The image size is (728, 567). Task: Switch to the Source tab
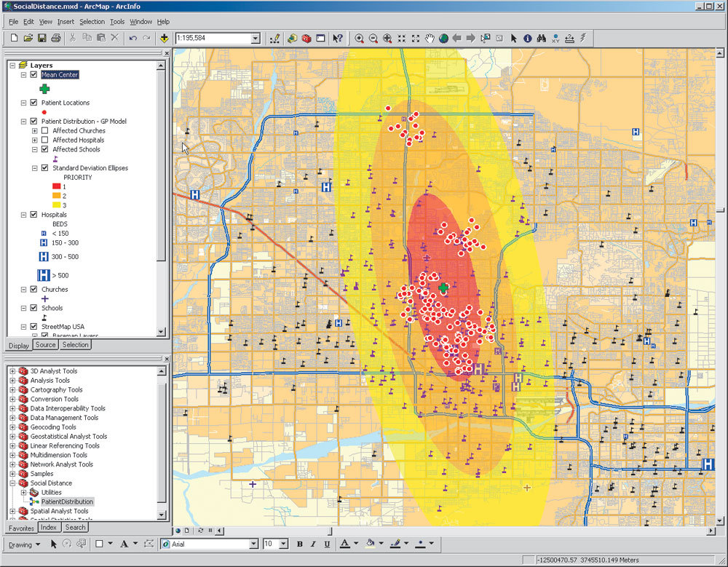coord(45,345)
